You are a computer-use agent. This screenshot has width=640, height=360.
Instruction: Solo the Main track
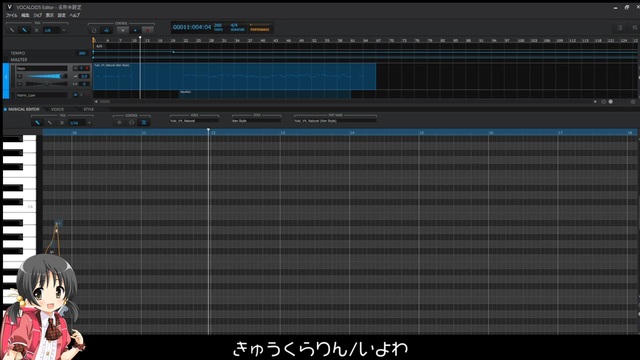(x=81, y=68)
